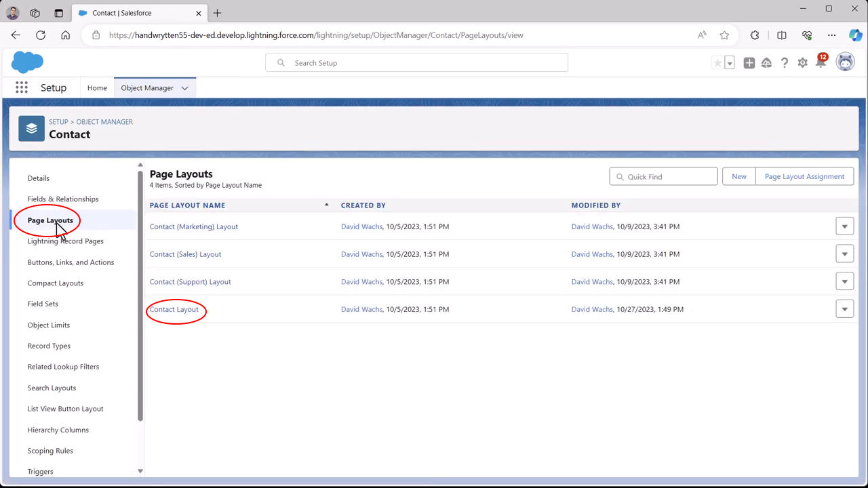
Task: Click the Trailhead guidance icon
Action: click(766, 63)
